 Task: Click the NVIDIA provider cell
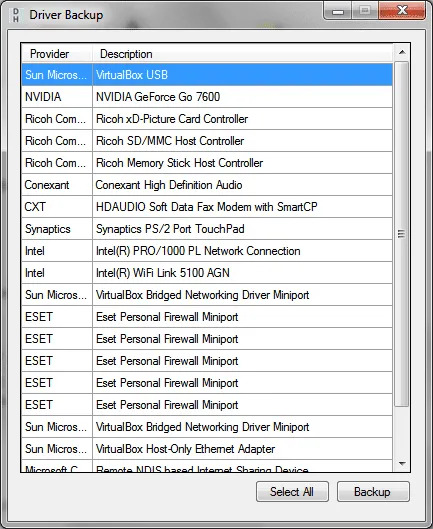(57, 97)
